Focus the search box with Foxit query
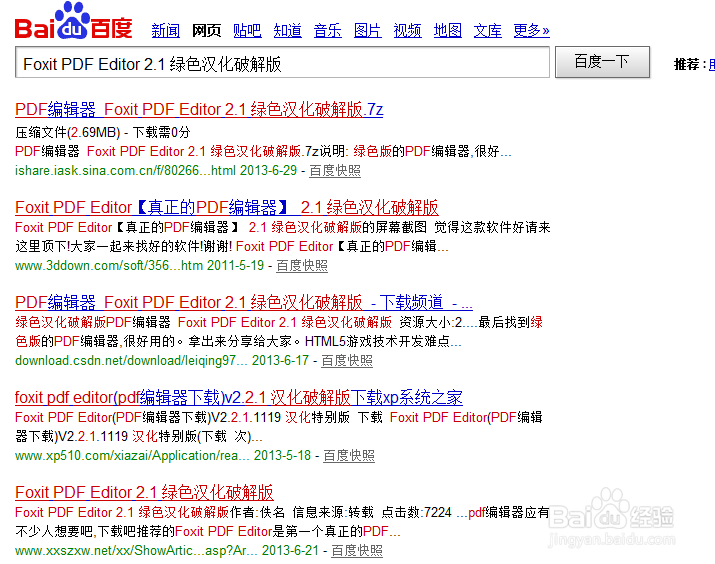 tap(282, 62)
